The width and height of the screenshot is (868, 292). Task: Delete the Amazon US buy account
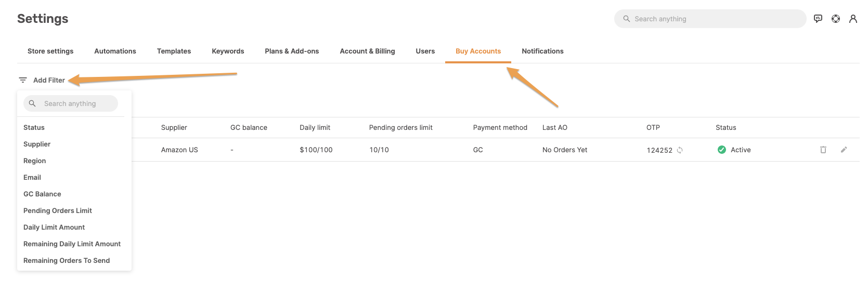823,150
